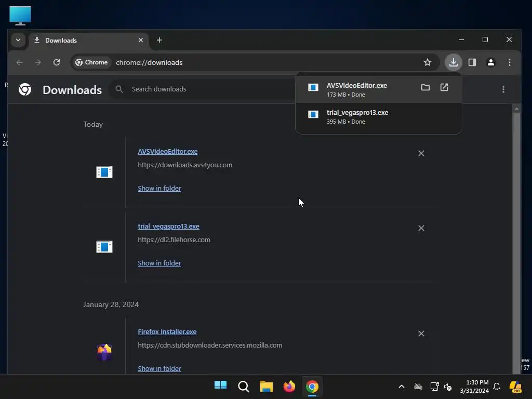532x399 pixels.
Task: Open the AVSVideoEditor.exe link
Action: pyautogui.click(x=168, y=151)
